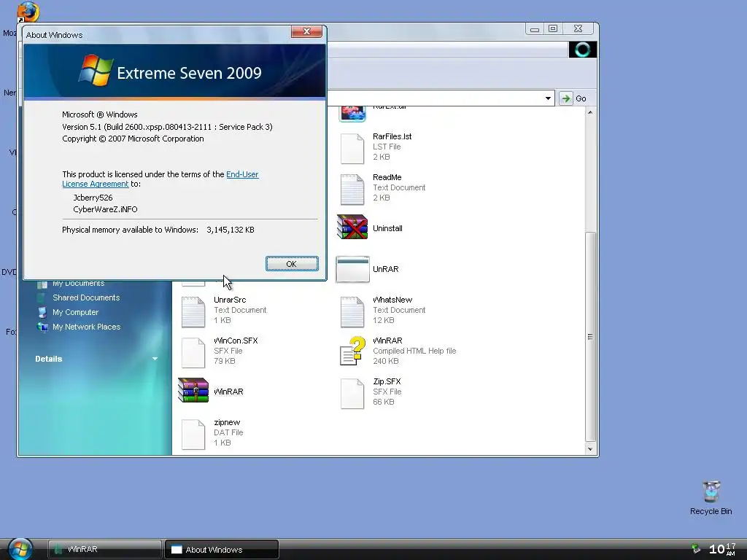Click the RarFiles.lst file name
Image resolution: width=747 pixels, height=560 pixels.
(x=392, y=136)
